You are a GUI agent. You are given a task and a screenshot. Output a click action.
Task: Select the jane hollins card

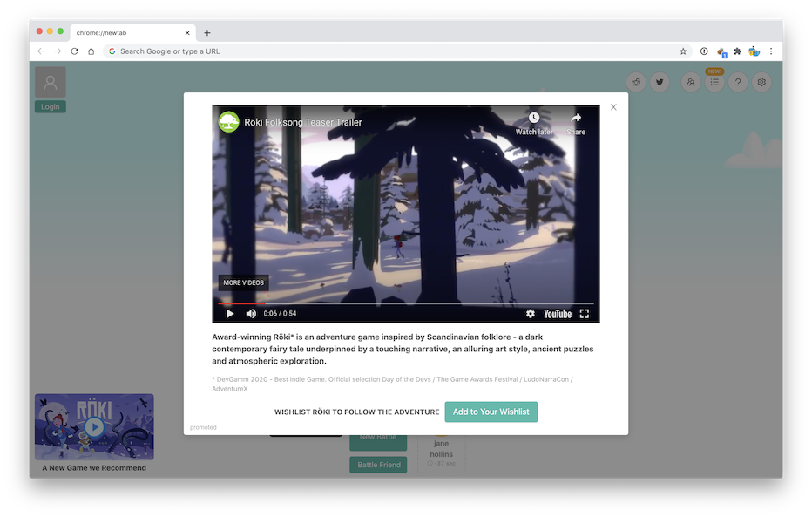click(441, 452)
